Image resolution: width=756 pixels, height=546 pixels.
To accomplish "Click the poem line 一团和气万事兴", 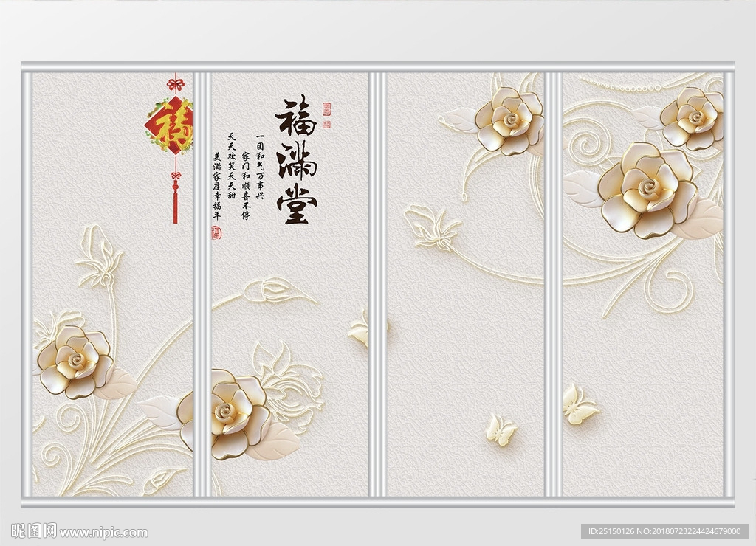I will tap(261, 167).
